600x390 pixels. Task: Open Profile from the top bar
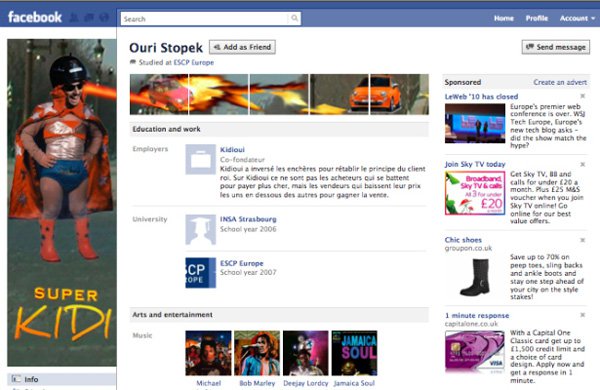pyautogui.click(x=536, y=18)
